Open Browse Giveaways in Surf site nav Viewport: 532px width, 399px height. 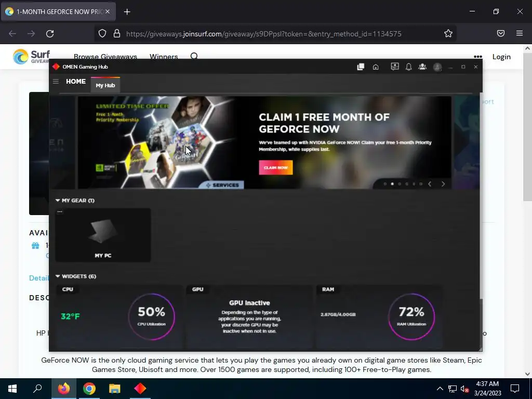tap(105, 57)
